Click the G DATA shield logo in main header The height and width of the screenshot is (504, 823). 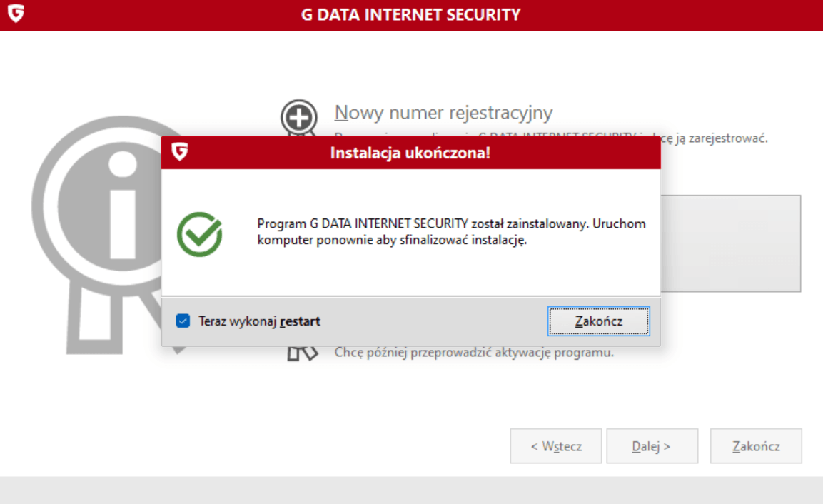15,14
